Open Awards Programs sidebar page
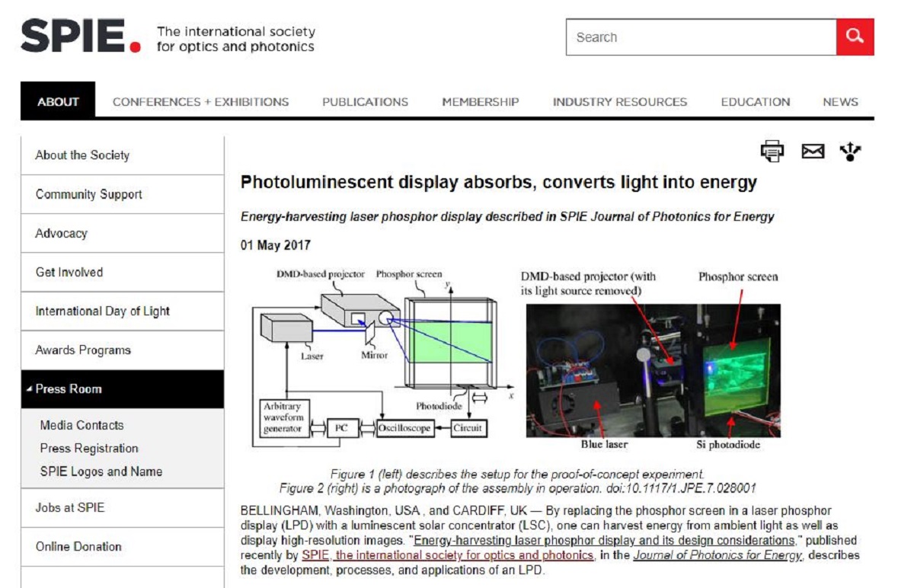Image resolution: width=914 pixels, height=588 pixels. 123,350
